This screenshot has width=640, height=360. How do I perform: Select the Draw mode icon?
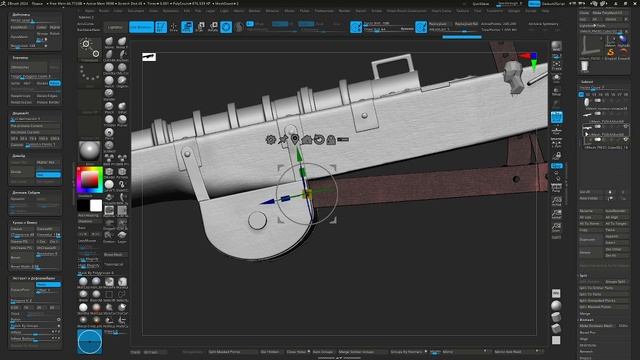click(174, 27)
